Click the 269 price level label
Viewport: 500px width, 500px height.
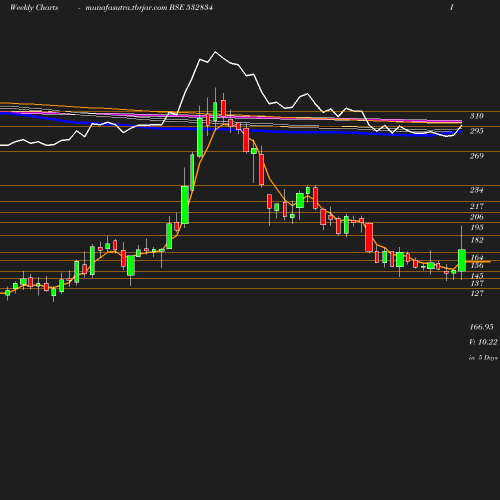(477, 156)
